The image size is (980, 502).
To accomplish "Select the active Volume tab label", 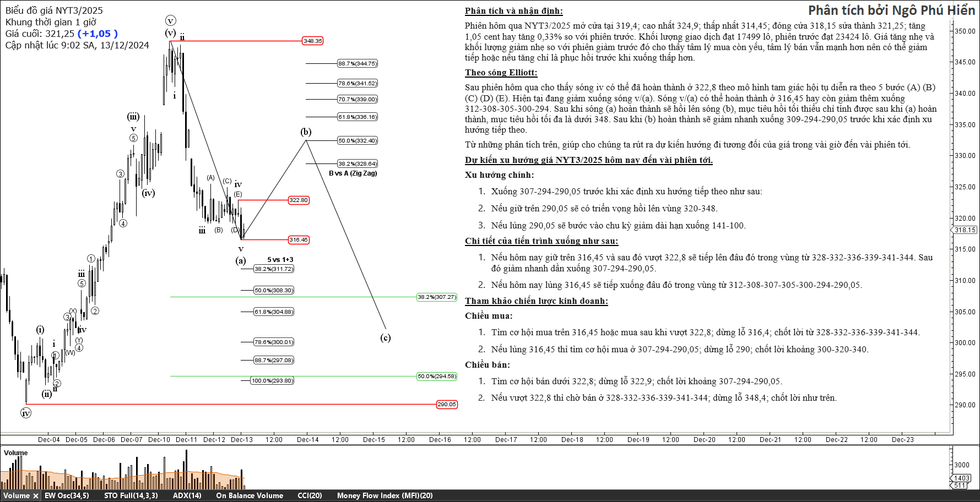I will [x=17, y=496].
